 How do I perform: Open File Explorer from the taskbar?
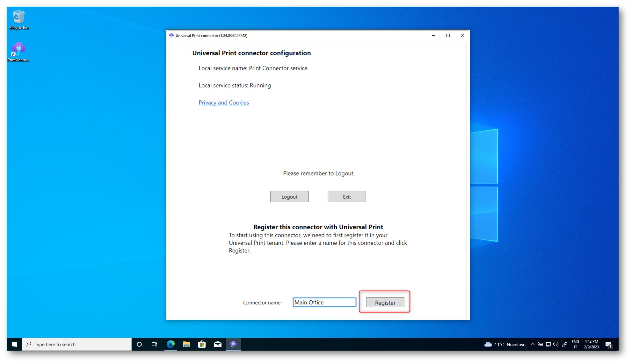click(186, 344)
